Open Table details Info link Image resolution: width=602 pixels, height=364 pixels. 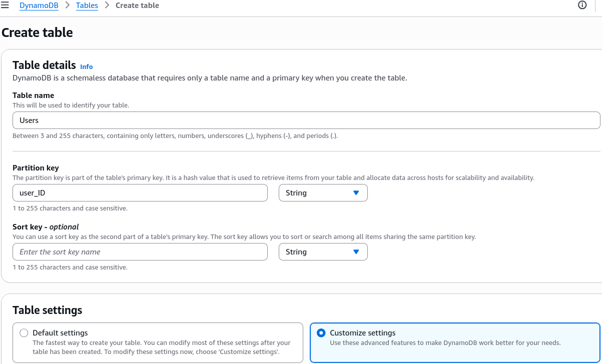[87, 66]
